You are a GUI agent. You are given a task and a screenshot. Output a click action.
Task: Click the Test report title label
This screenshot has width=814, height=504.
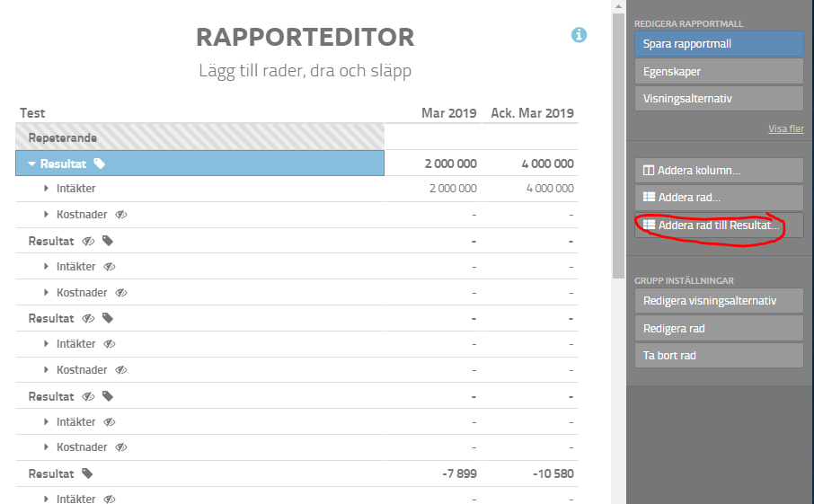click(x=32, y=113)
